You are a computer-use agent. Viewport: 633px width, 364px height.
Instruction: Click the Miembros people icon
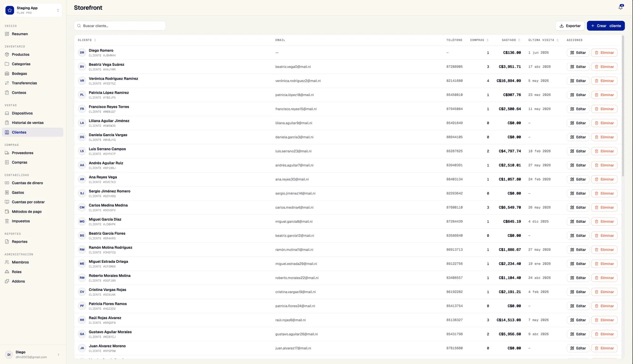click(x=7, y=262)
